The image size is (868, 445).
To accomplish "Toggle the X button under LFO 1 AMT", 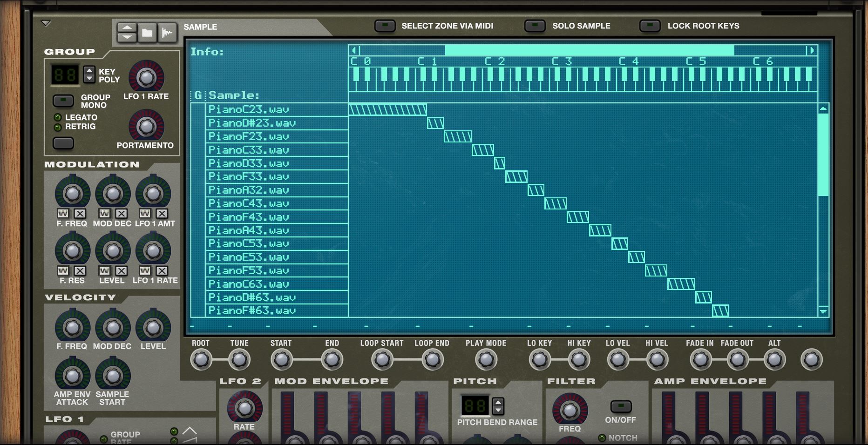I will point(162,214).
